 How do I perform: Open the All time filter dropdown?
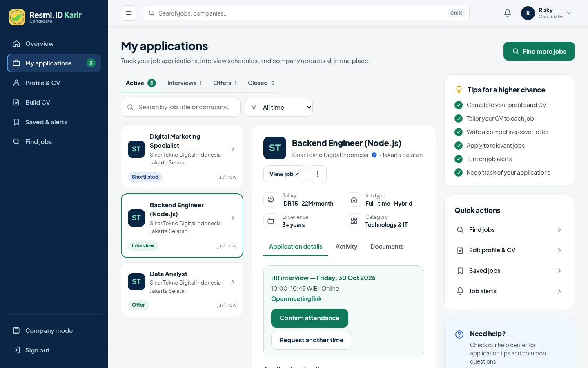tap(278, 107)
